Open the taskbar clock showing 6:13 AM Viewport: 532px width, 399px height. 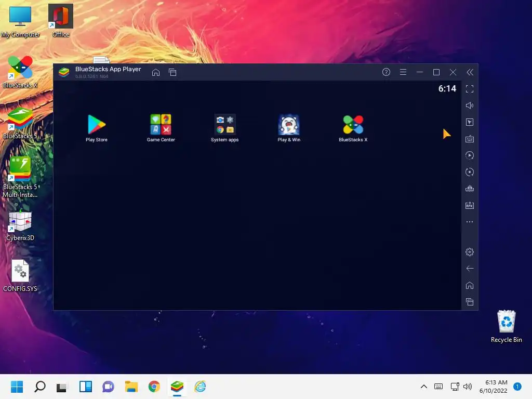[494, 387]
